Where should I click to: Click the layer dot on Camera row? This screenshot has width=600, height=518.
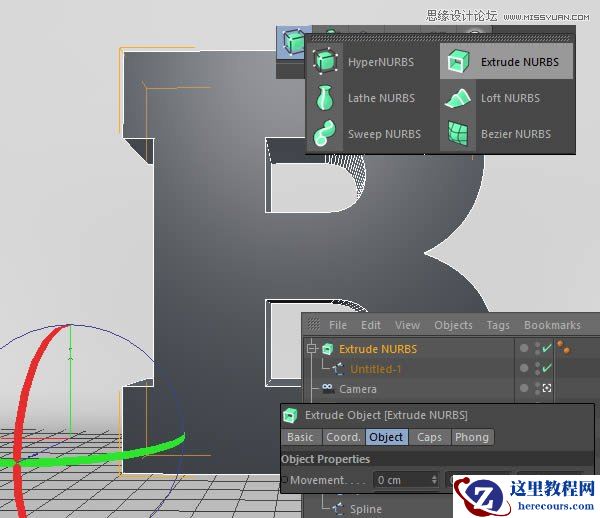coord(524,388)
